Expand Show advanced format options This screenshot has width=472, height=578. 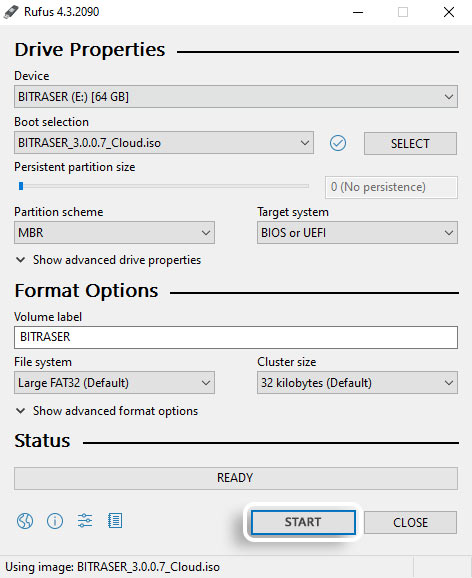[x=107, y=411]
